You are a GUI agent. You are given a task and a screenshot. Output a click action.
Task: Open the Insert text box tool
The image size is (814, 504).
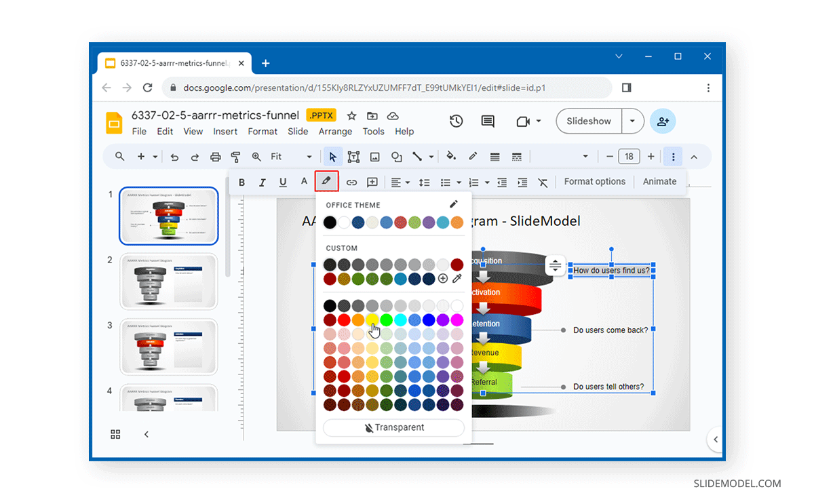point(353,156)
